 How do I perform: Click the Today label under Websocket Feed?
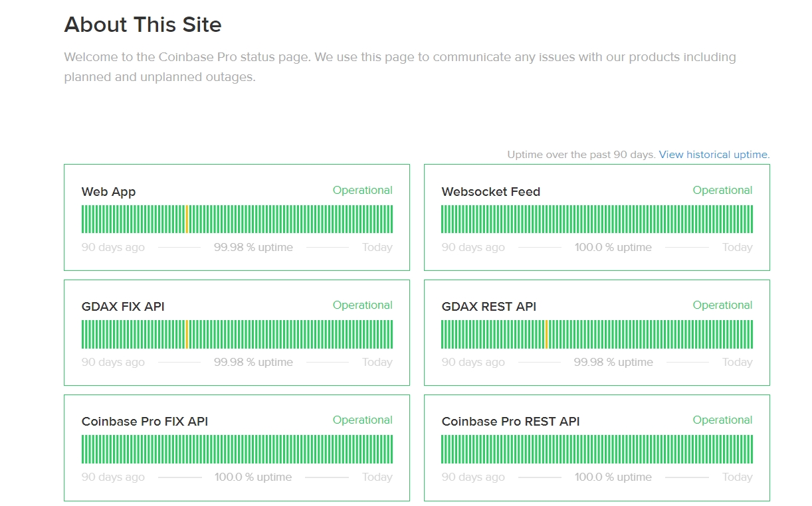tap(738, 247)
